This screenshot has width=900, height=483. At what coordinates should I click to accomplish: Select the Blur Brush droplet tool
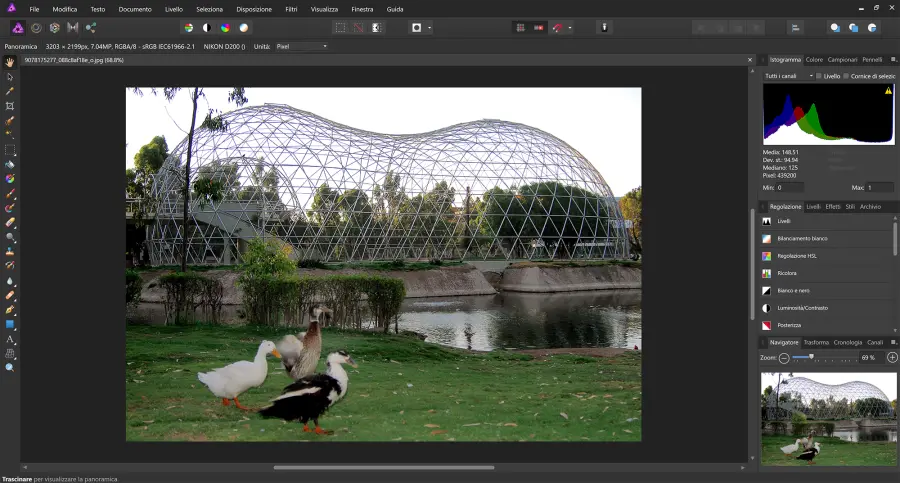point(10,281)
